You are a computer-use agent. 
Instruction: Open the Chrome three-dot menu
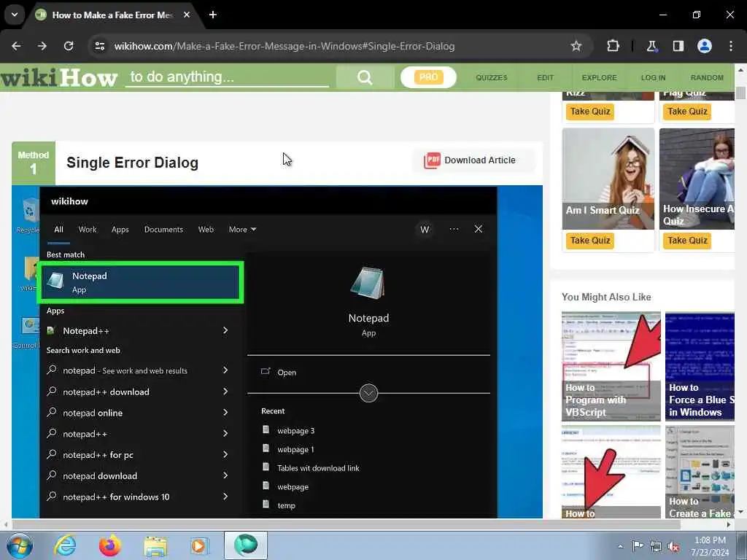731,46
